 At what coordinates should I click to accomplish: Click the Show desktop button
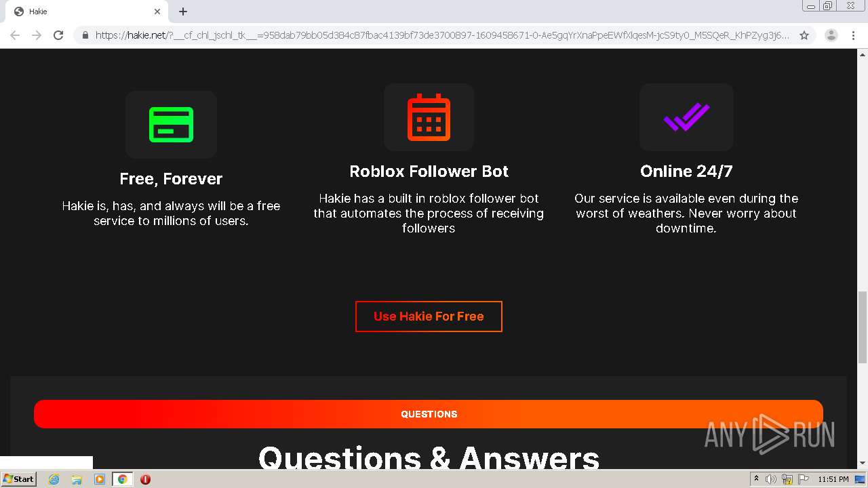pyautogui.click(x=861, y=479)
